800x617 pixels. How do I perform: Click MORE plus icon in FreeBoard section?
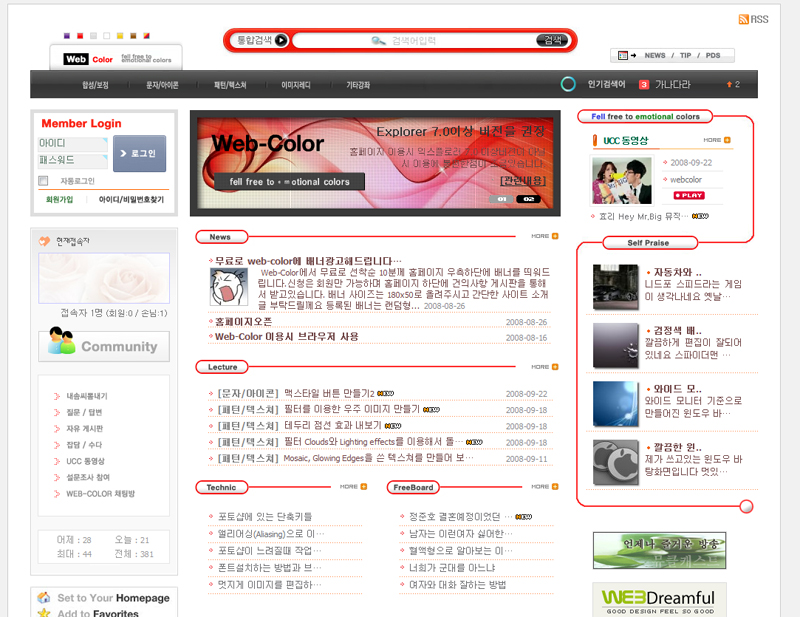pyautogui.click(x=555, y=486)
